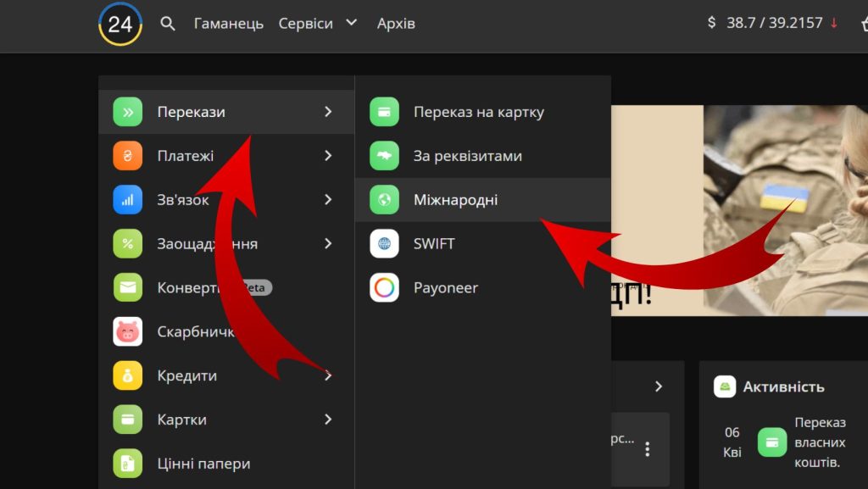Click the Заощадження percent icon
This screenshot has width=868, height=489.
[126, 243]
